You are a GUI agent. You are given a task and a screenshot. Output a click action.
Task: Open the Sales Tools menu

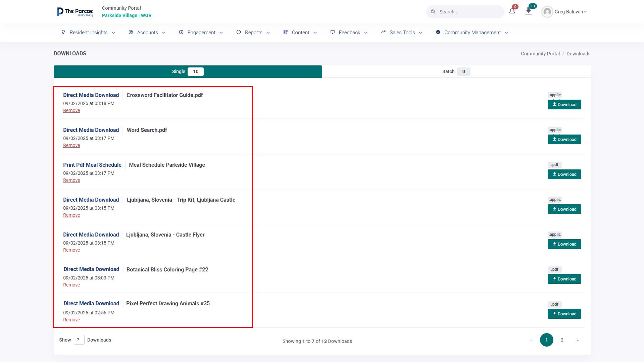tap(402, 33)
